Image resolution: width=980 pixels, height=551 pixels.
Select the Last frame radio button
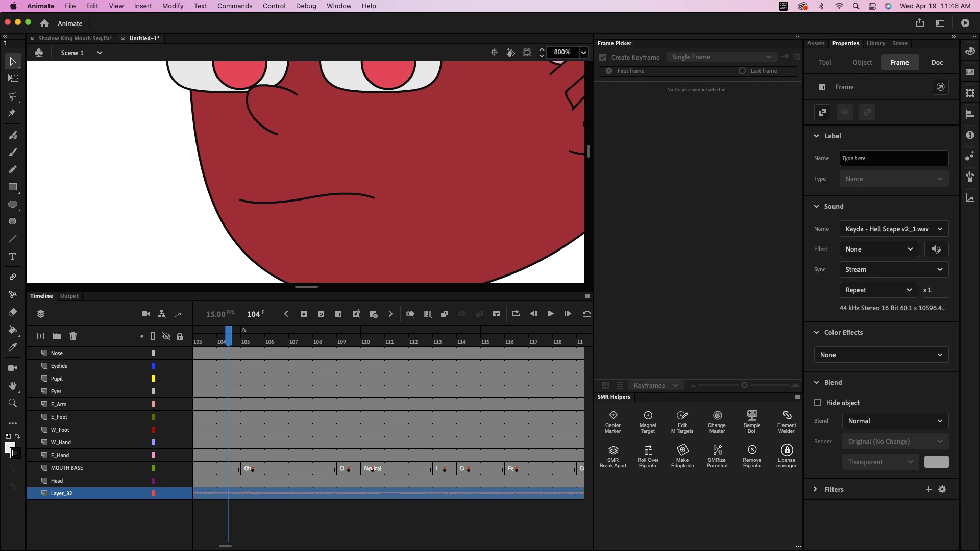[x=742, y=71]
